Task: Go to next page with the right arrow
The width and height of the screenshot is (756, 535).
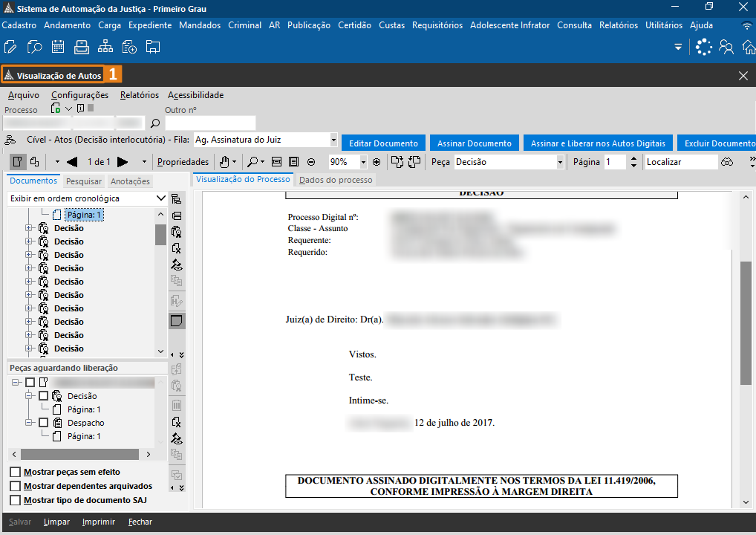Action: pyautogui.click(x=123, y=162)
